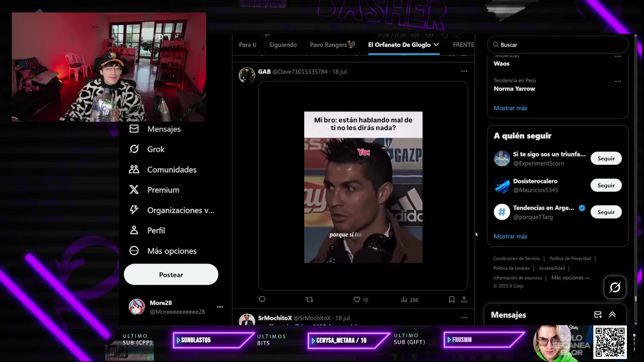The width and height of the screenshot is (644, 362).
Task: Follow Tendencias en Argentina account
Action: (606, 212)
